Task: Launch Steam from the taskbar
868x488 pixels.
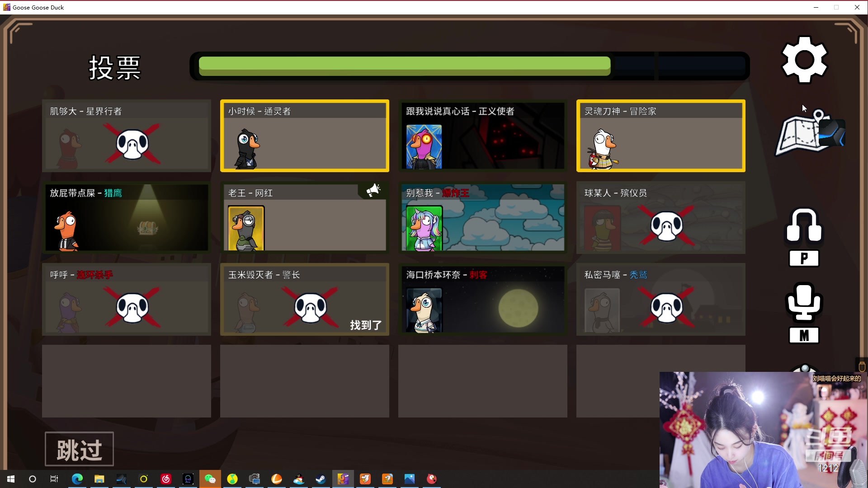Action: (x=321, y=479)
